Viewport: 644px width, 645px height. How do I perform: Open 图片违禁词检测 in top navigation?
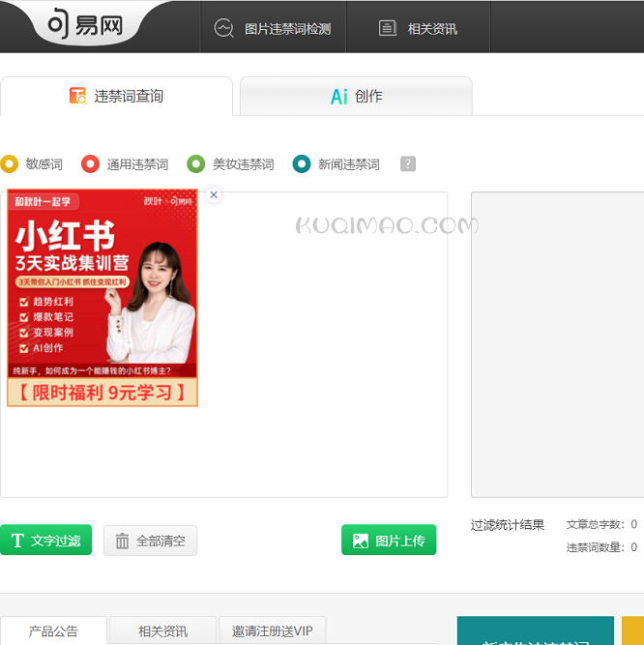click(273, 29)
